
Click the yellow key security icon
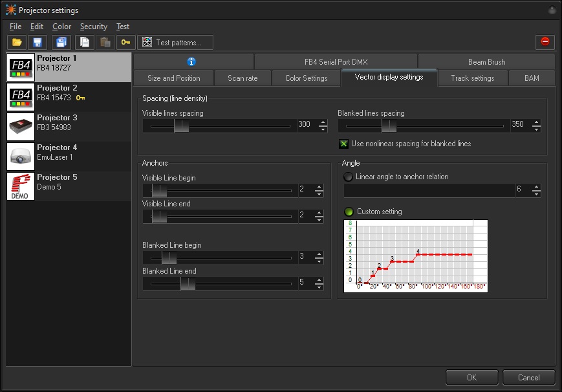125,43
